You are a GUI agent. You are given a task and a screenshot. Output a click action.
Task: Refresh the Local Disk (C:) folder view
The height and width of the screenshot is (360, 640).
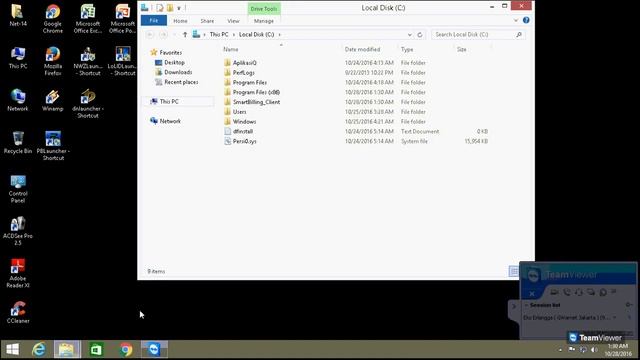pyautogui.click(x=420, y=35)
